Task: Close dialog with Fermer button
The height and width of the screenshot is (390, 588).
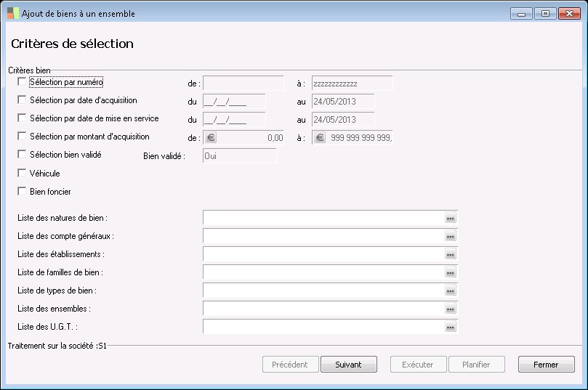Action: (x=547, y=364)
